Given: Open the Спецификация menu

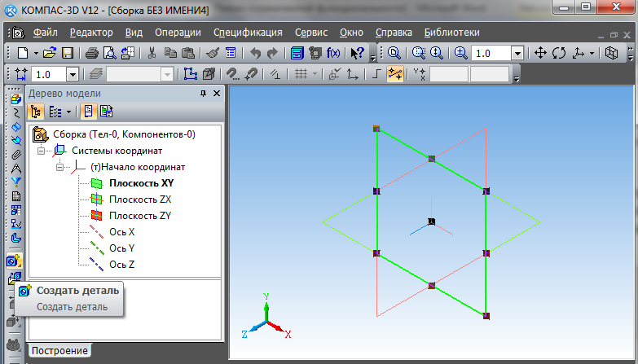Looking at the screenshot, I should point(248,33).
